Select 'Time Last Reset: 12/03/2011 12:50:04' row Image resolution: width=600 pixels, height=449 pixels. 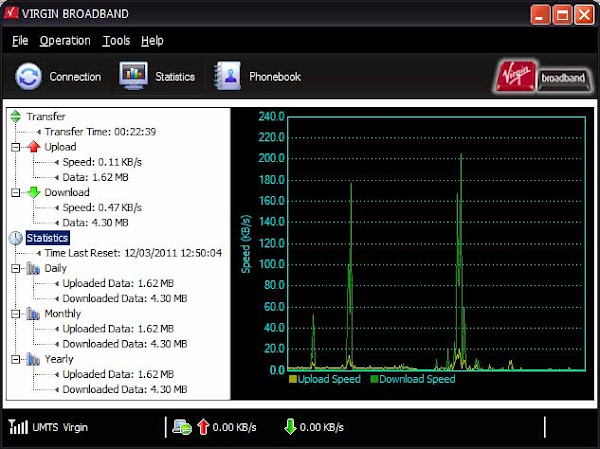133,253
